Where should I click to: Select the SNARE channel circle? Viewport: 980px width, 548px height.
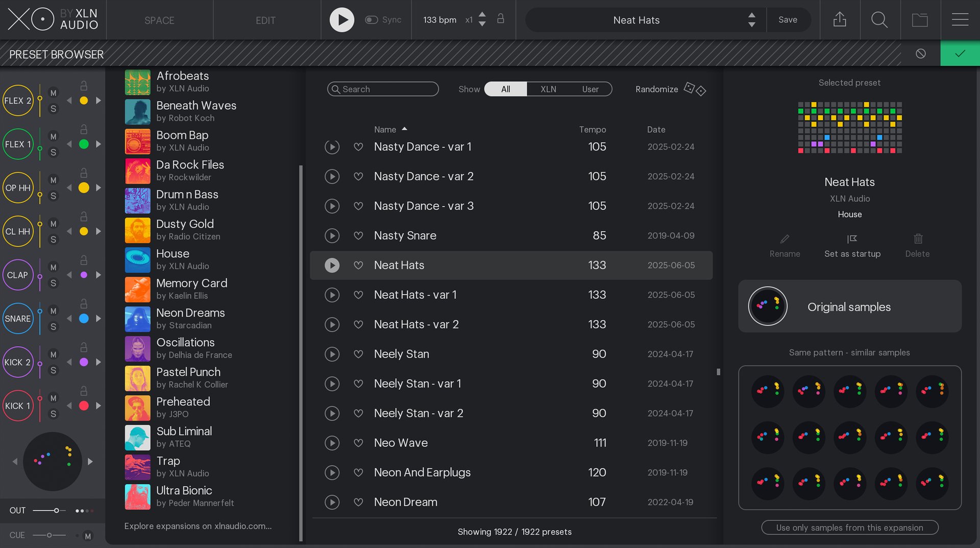pyautogui.click(x=18, y=319)
